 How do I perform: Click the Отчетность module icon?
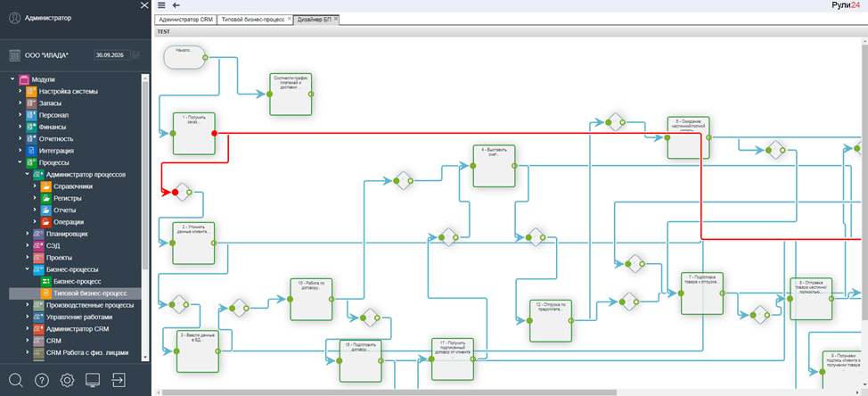coord(31,138)
